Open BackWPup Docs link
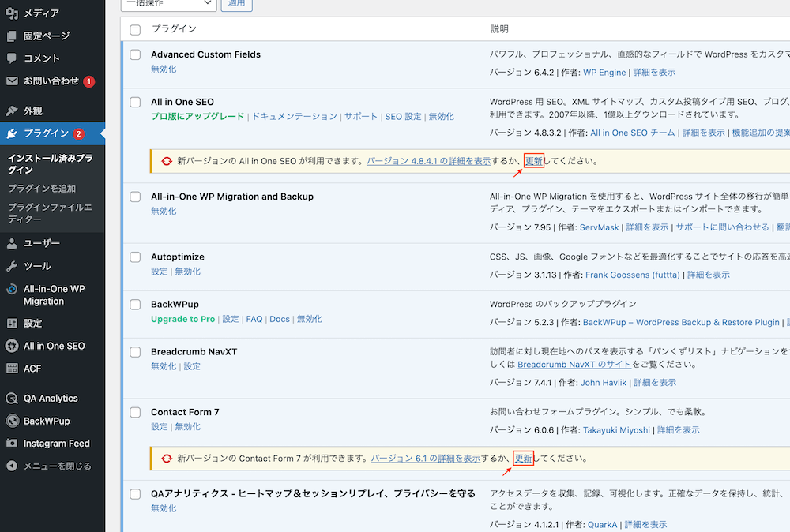This screenshot has height=532, width=790. (x=280, y=319)
